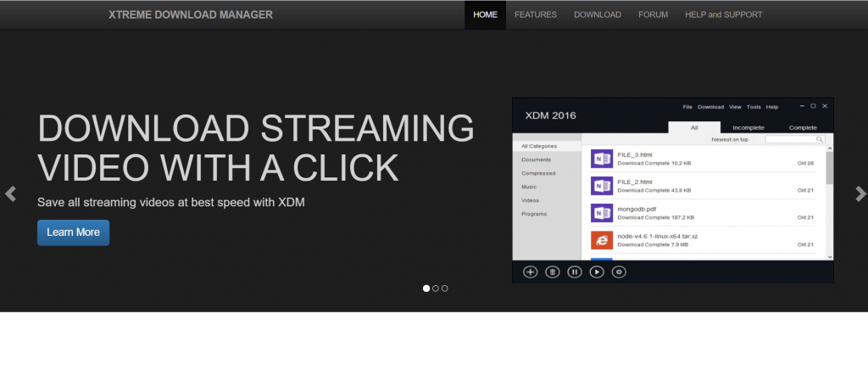Click the search magnifier icon in XDM
The image size is (868, 381).
(820, 139)
